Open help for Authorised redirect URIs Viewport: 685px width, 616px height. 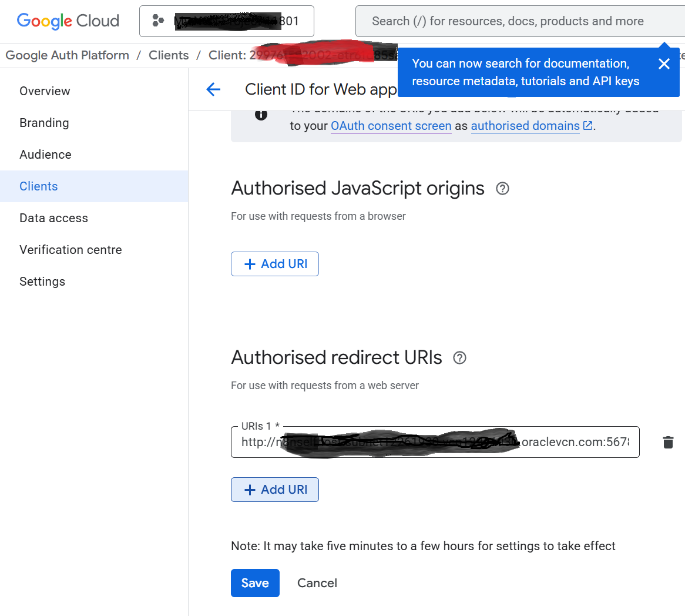(460, 358)
